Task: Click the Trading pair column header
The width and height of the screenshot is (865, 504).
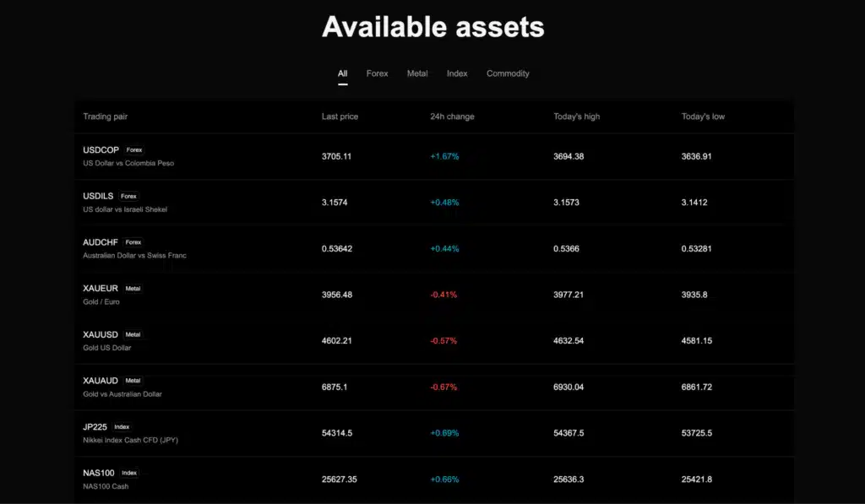Action: pyautogui.click(x=105, y=117)
